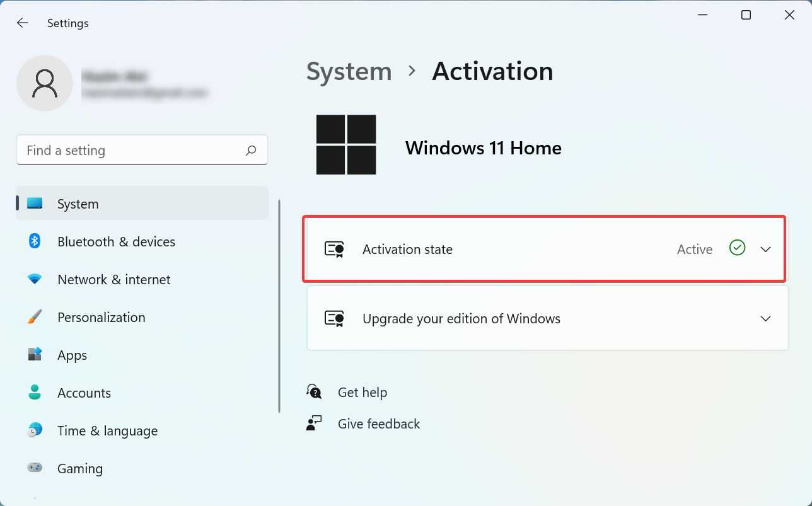This screenshot has width=812, height=506.
Task: Go back using the arrow button
Action: pos(23,23)
